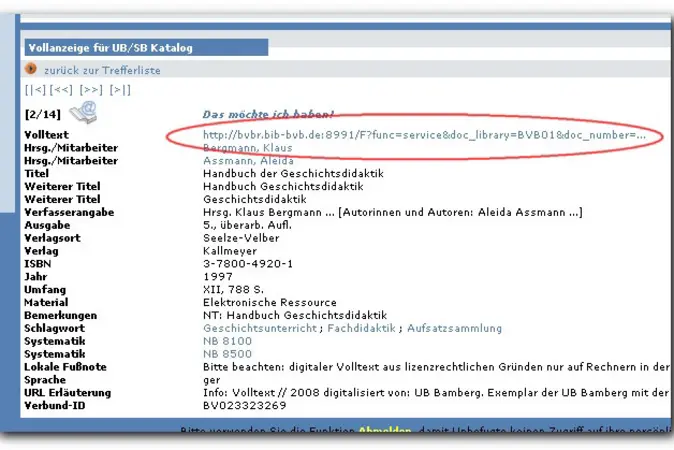The image size is (674, 450).
Task: Click the 'URL Erläuterung' field label
Action: coord(67,393)
